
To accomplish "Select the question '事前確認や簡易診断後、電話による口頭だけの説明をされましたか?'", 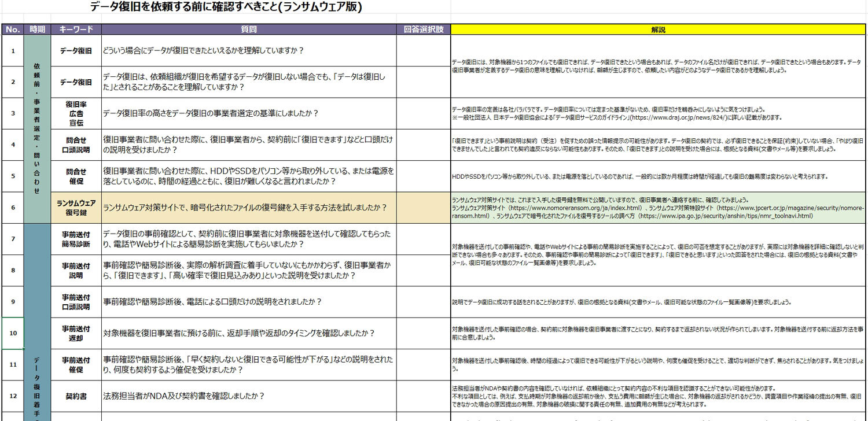I will click(x=248, y=302).
